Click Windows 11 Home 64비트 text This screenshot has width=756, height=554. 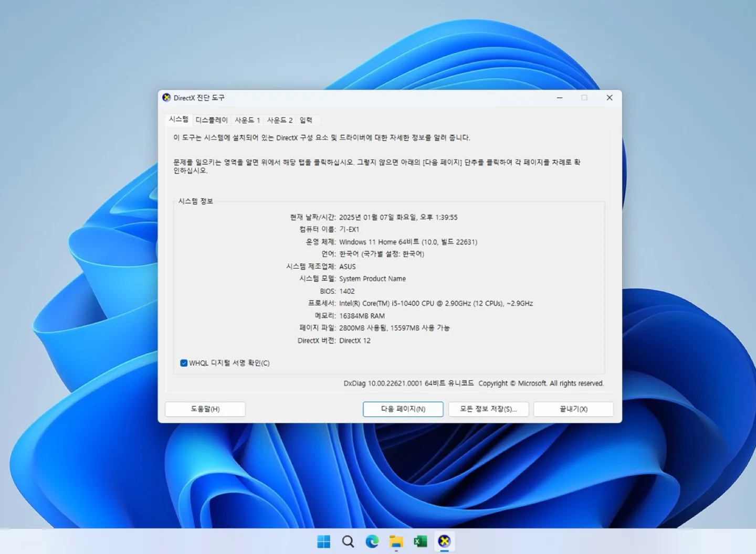coord(379,242)
